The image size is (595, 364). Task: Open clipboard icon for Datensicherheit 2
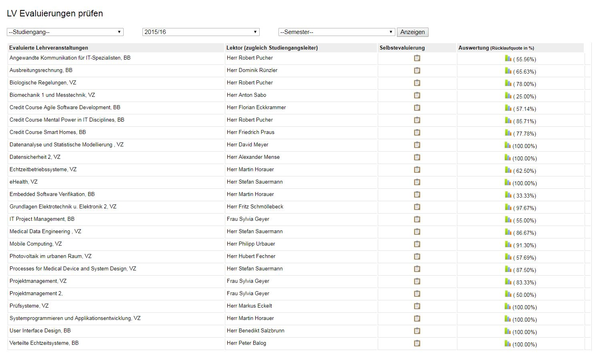point(417,157)
